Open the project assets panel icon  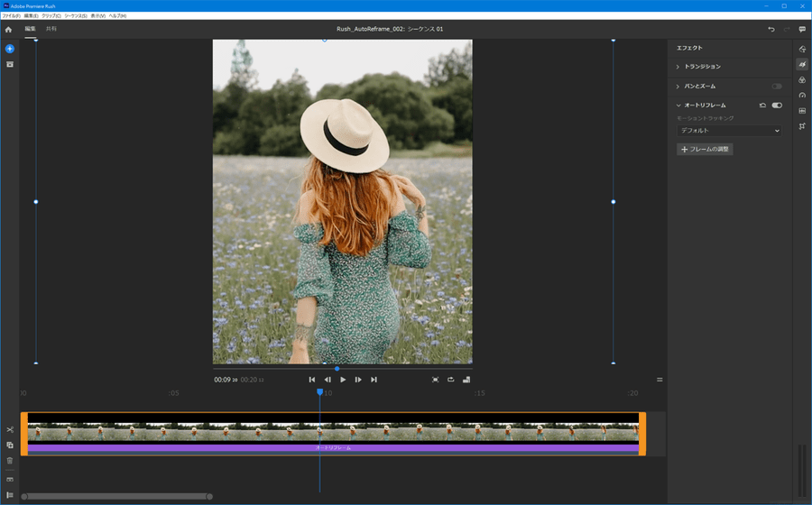click(x=9, y=64)
